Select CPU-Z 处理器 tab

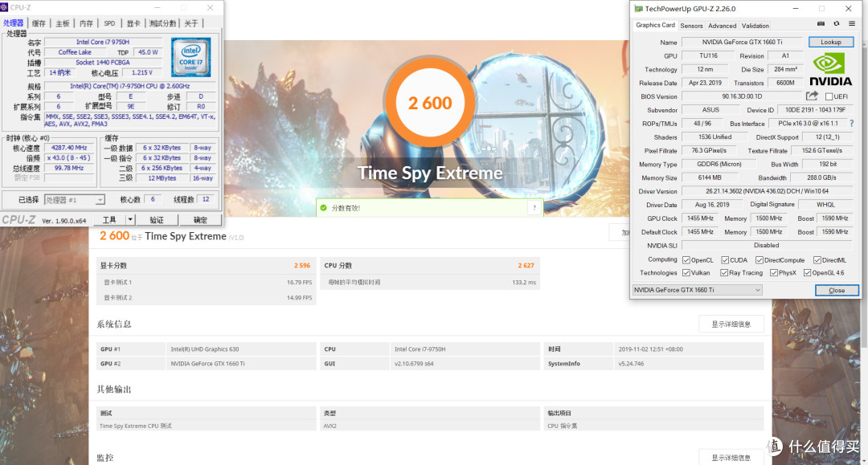click(14, 22)
